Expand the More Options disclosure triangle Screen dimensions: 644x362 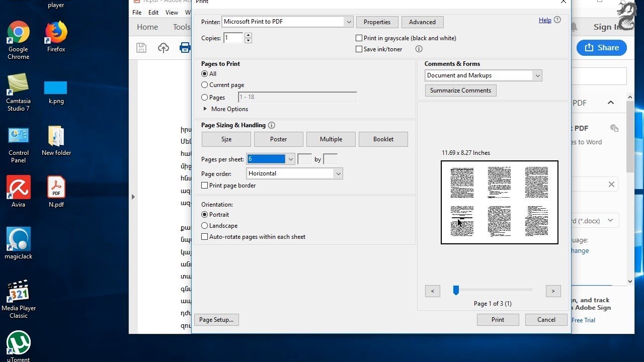(205, 109)
